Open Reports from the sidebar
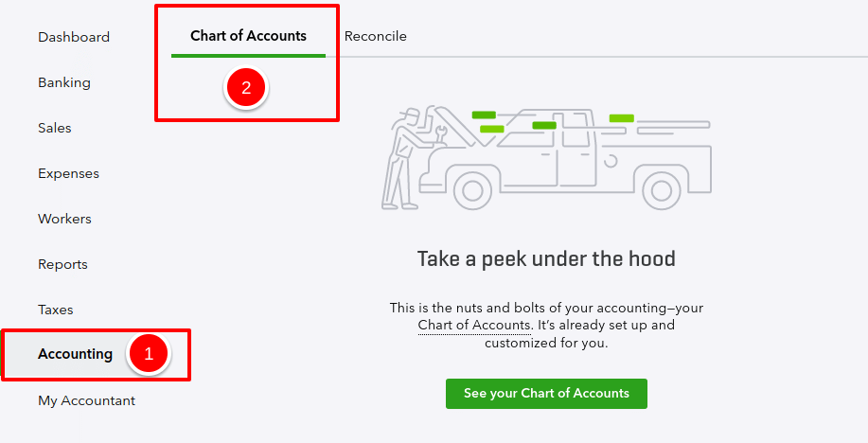Viewport: 868px width, 443px height. [x=62, y=264]
